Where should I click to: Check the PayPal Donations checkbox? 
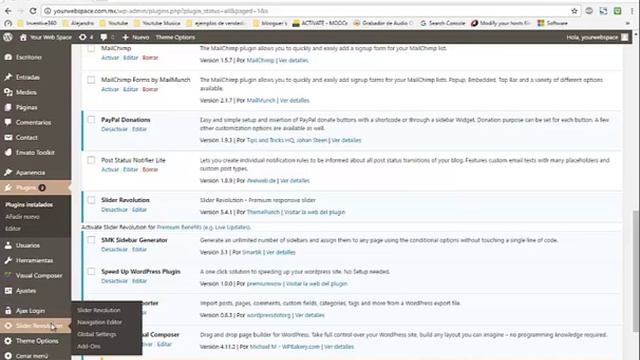pyautogui.click(x=91, y=120)
